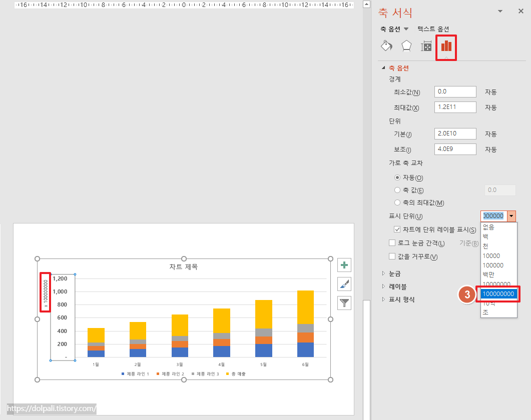531x420 pixels.
Task: Select the 자동(O) radio button
Action: pyautogui.click(x=397, y=177)
